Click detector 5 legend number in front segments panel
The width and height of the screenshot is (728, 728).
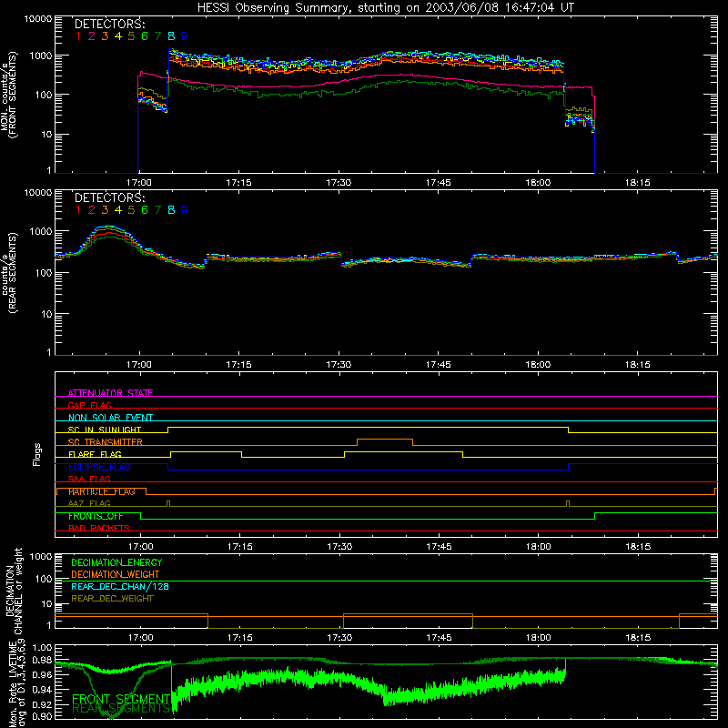click(131, 36)
